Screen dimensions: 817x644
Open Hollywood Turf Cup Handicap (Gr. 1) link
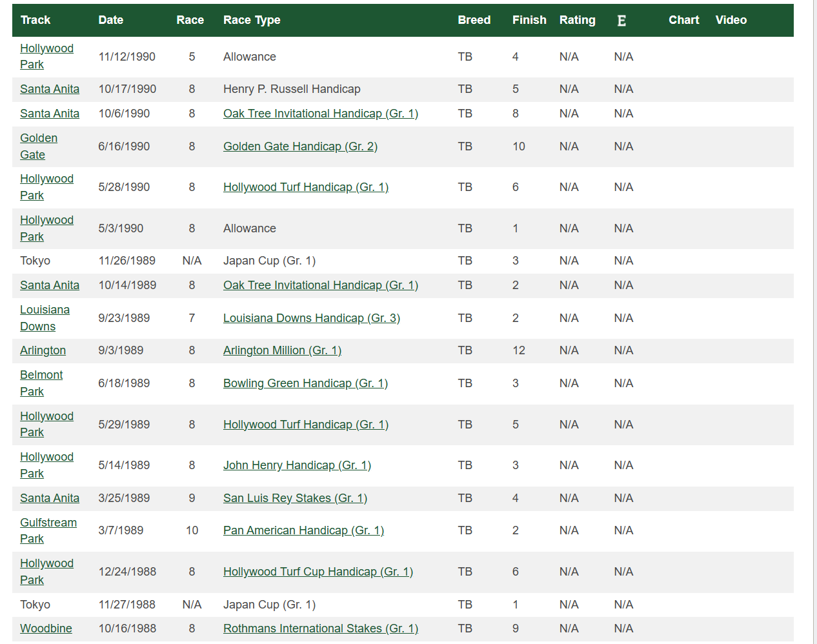pyautogui.click(x=318, y=572)
